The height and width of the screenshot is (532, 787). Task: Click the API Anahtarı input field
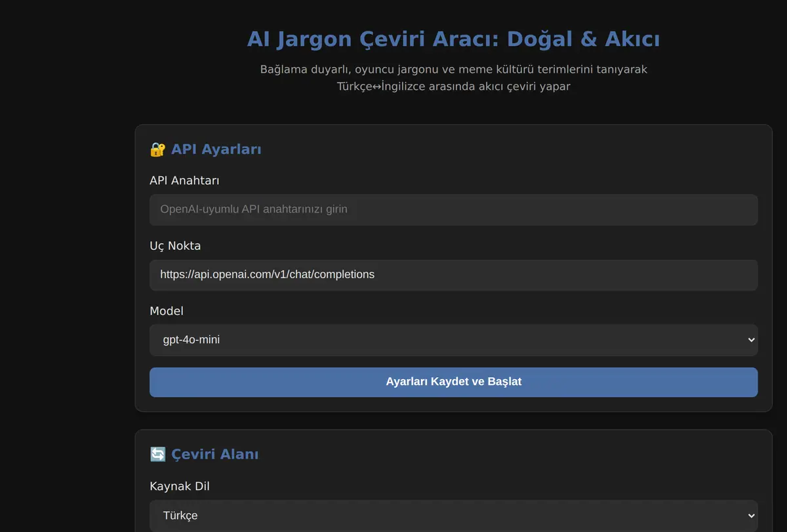point(453,209)
